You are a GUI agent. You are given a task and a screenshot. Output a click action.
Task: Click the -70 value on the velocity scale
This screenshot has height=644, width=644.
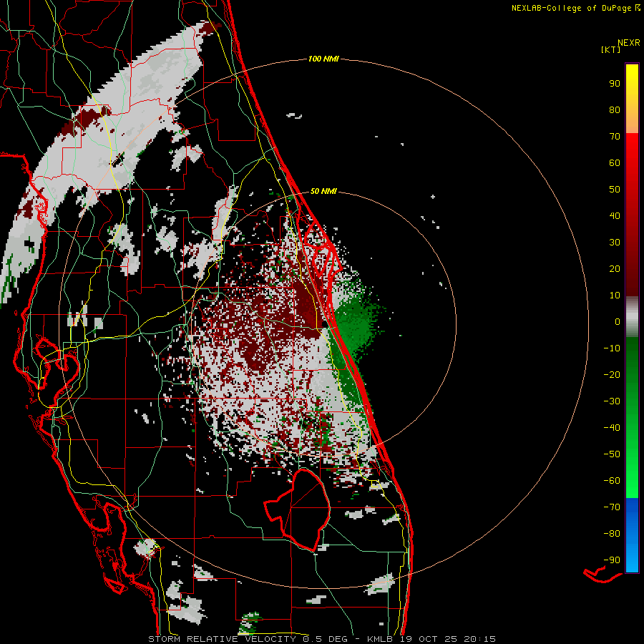(x=612, y=507)
